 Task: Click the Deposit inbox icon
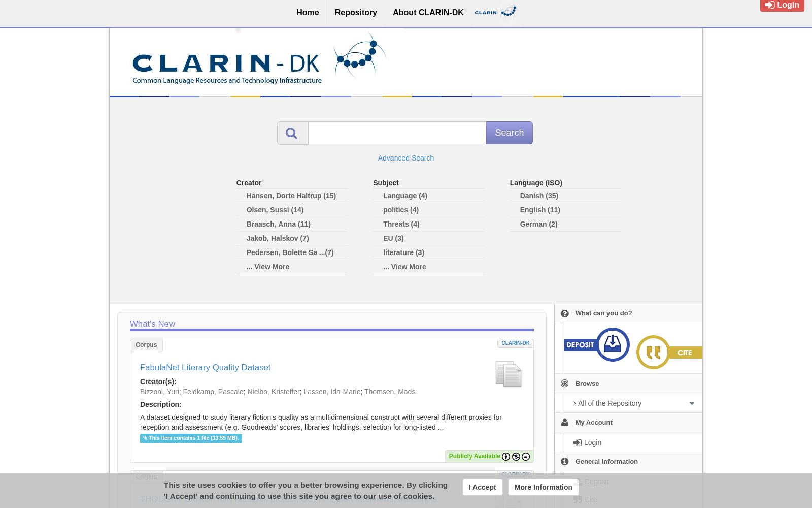[x=613, y=344]
